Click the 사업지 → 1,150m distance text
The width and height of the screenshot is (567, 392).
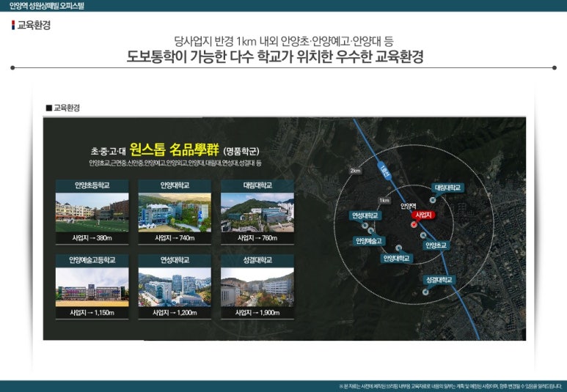pyautogui.click(x=92, y=313)
